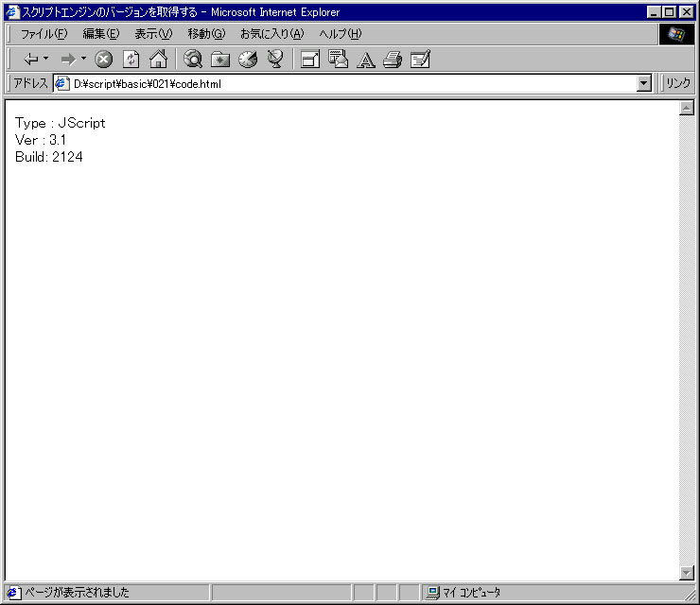This screenshot has height=605, width=700.
Task: Open the Forward button history dropdown arrow
Action: click(x=83, y=59)
